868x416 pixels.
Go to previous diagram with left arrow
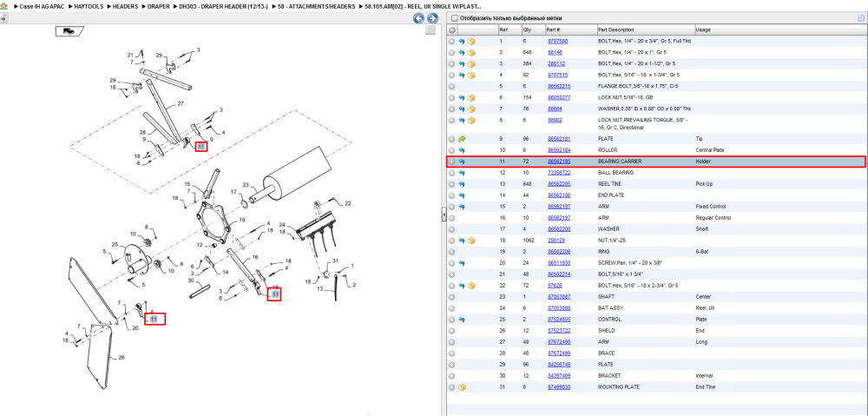tap(419, 18)
